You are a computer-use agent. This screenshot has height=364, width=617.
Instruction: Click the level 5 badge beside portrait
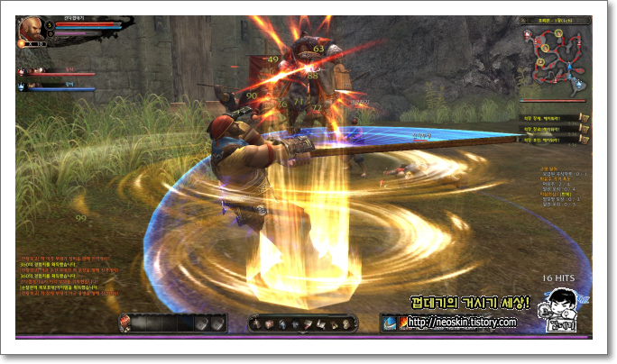click(x=50, y=25)
